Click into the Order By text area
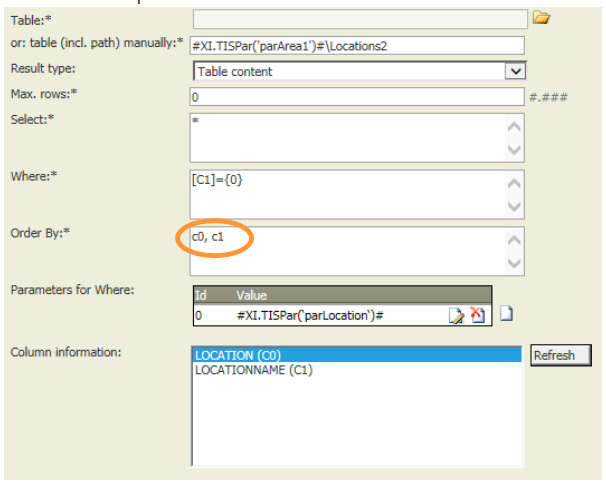The width and height of the screenshot is (606, 484). click(x=348, y=251)
